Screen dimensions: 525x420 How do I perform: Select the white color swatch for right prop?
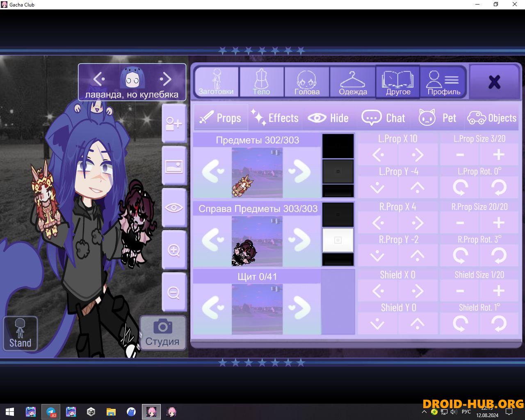click(x=338, y=240)
